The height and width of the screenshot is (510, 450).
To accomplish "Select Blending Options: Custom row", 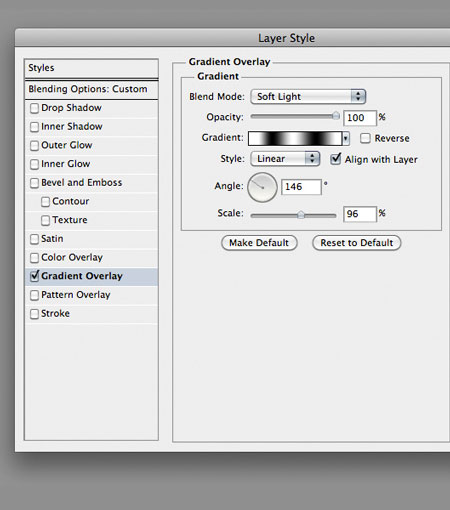I will (91, 89).
